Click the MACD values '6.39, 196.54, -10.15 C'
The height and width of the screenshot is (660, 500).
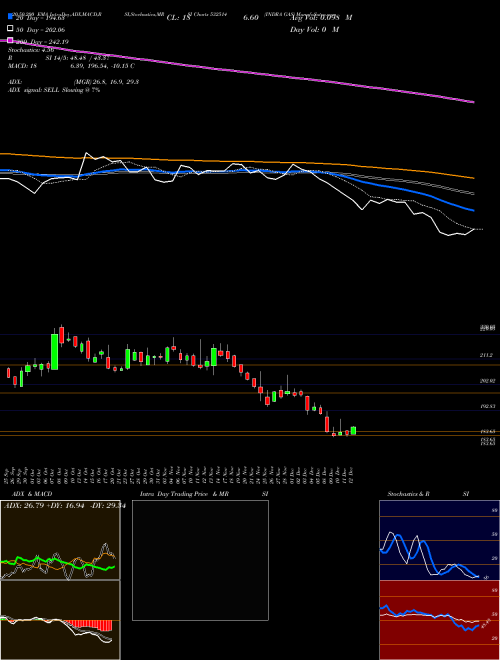click(103, 67)
